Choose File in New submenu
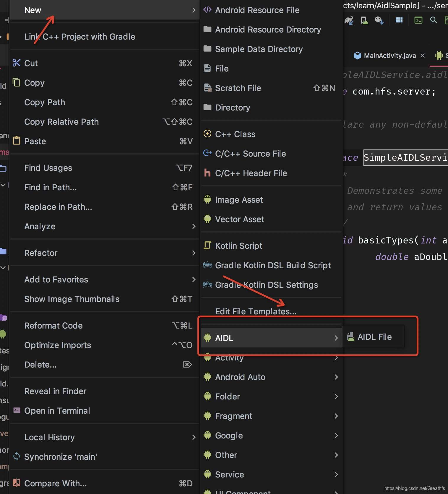Screen dimensions: 448x494 pos(271,69)
